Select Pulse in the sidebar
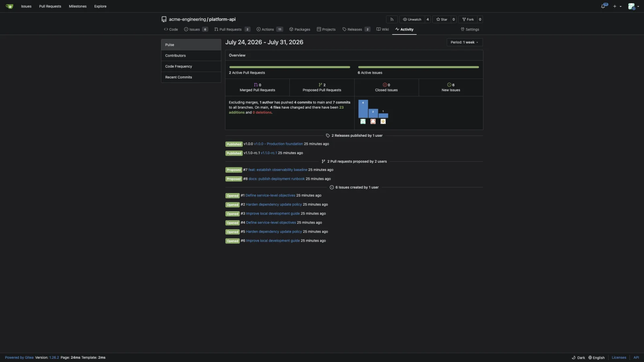This screenshot has height=362, width=644. click(191, 45)
